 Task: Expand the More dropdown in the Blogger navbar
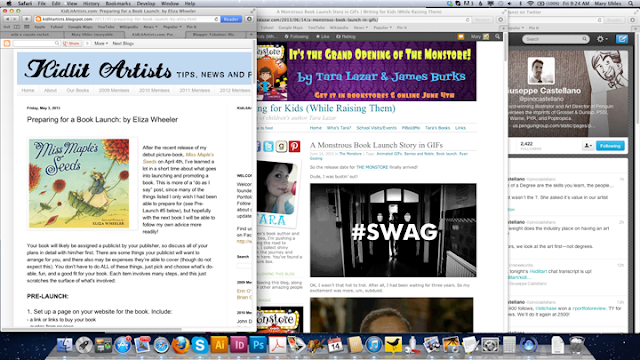click(101, 43)
